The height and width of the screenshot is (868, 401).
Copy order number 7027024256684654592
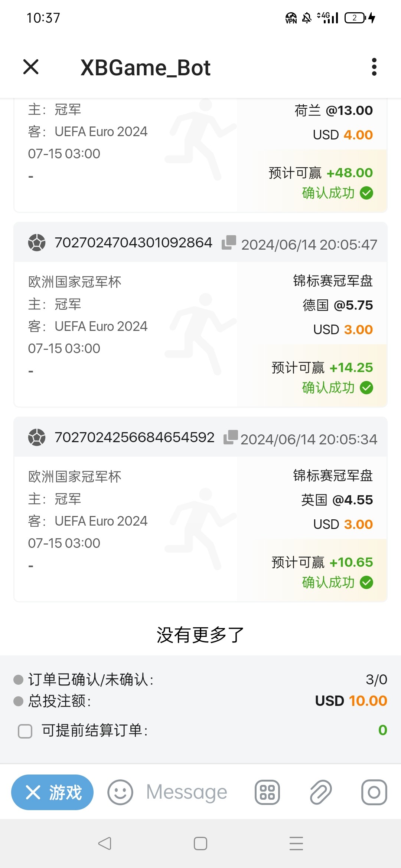click(x=230, y=437)
